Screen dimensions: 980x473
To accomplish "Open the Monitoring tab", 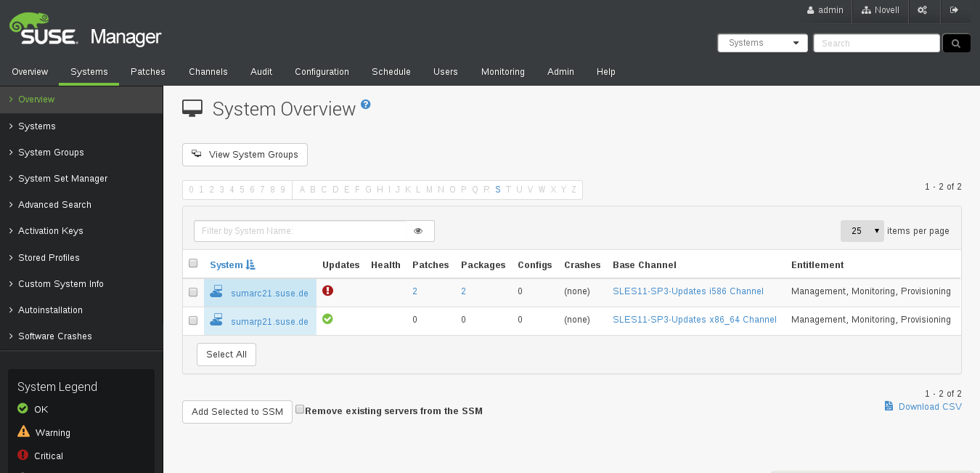I will click(x=503, y=72).
